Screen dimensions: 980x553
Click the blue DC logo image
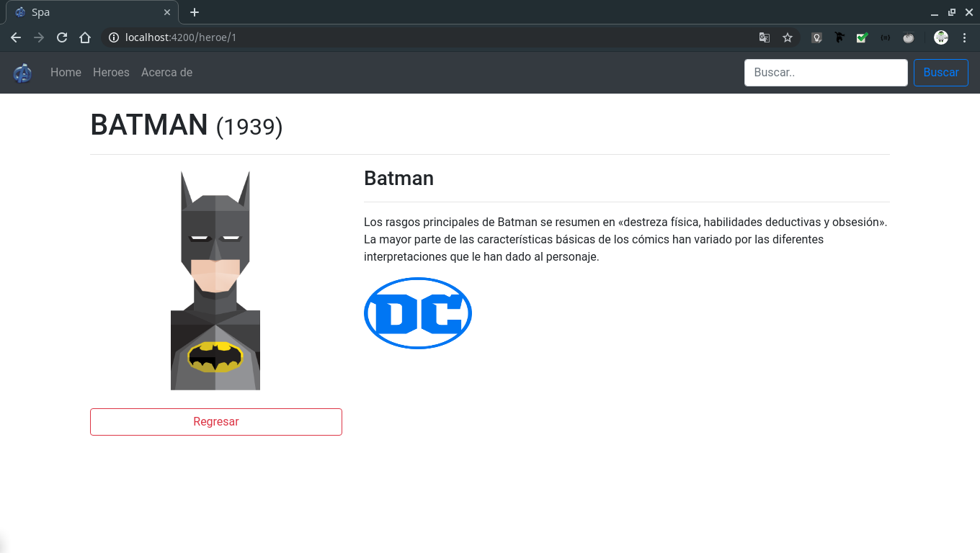(418, 313)
